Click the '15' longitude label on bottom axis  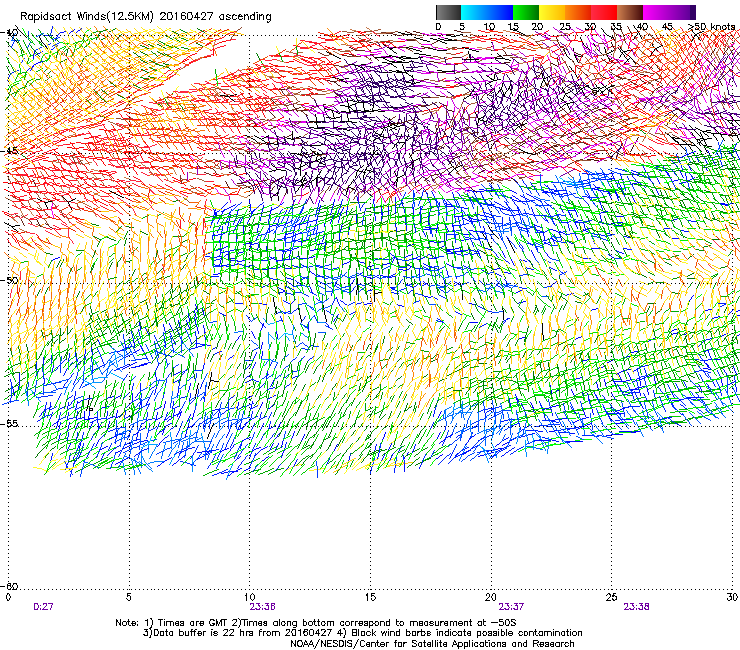pyautogui.click(x=370, y=597)
